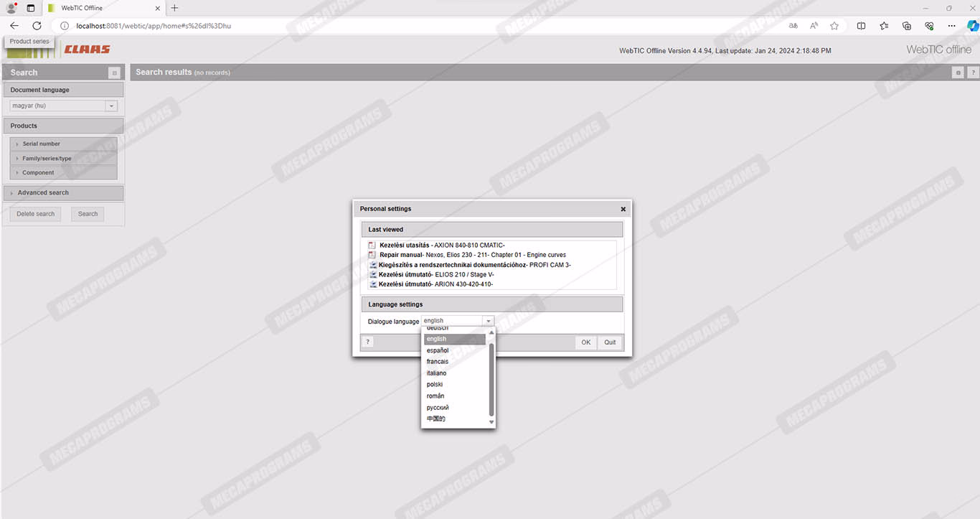Click the language list scrollbar down arrow
The height and width of the screenshot is (519, 980).
(491, 422)
